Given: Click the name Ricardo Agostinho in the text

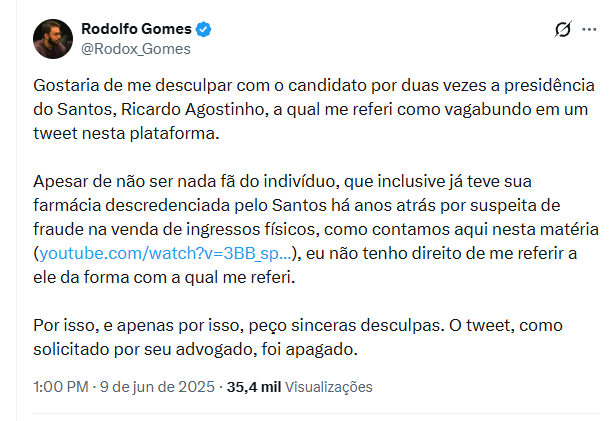Looking at the screenshot, I should (193, 110).
